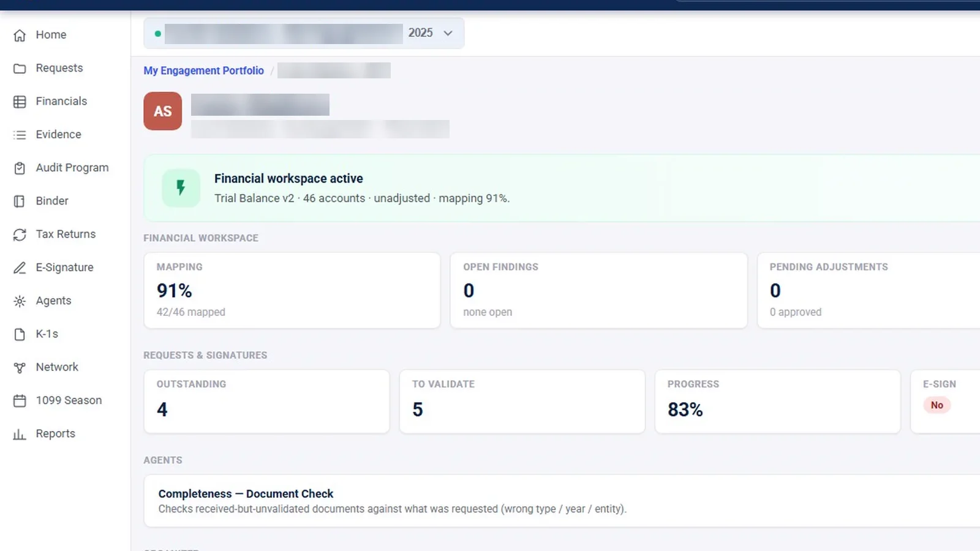Click the '0 approved' text
This screenshot has width=980, height=551.
click(796, 312)
